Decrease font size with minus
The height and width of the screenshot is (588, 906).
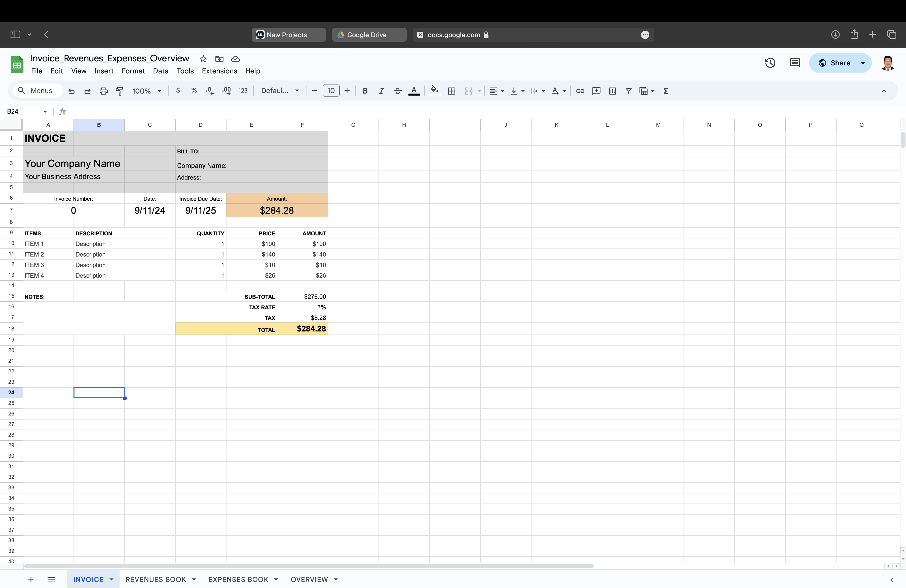click(x=314, y=91)
